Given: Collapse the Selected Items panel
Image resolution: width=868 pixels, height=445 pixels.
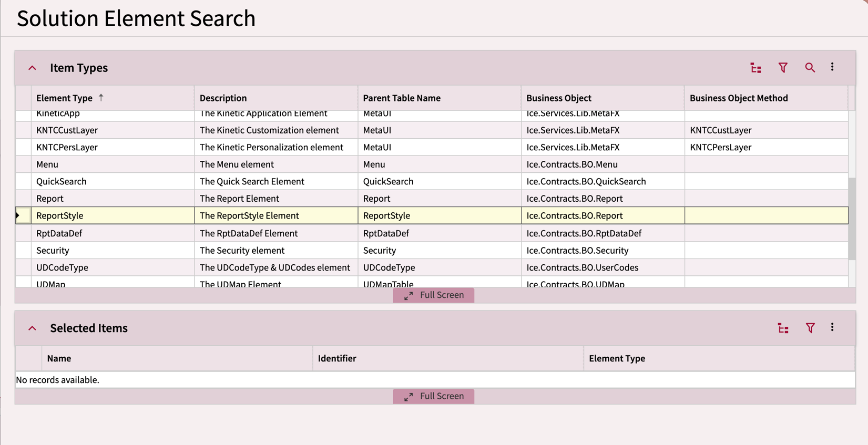Looking at the screenshot, I should click(x=32, y=328).
